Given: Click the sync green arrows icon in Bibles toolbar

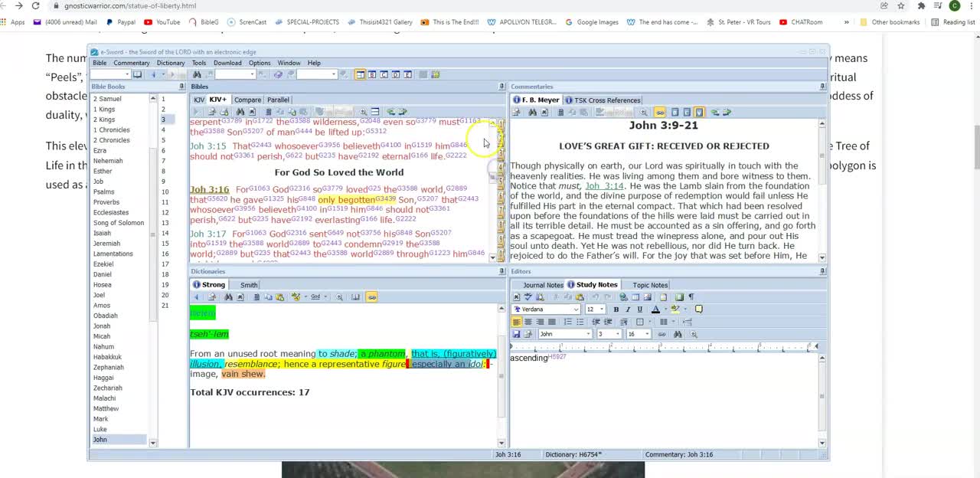Looking at the screenshot, I should pos(391,111).
